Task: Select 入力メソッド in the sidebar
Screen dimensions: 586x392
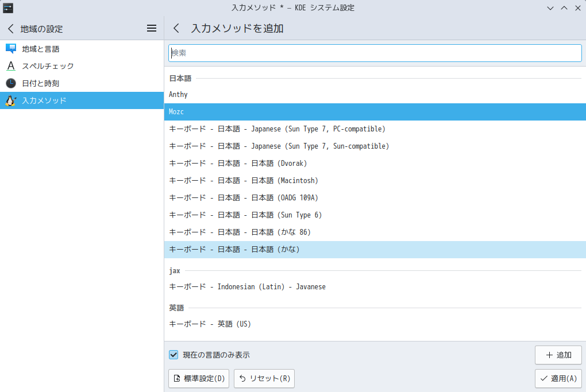Action: point(82,100)
